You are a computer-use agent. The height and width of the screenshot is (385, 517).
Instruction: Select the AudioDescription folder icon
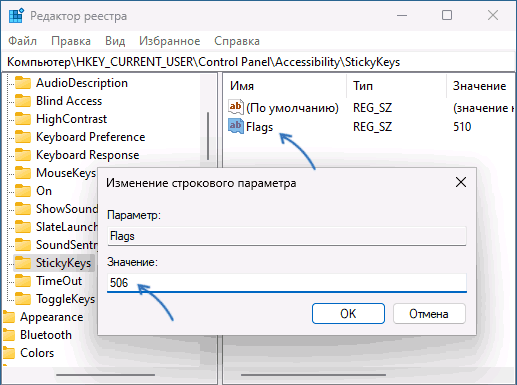(23, 83)
